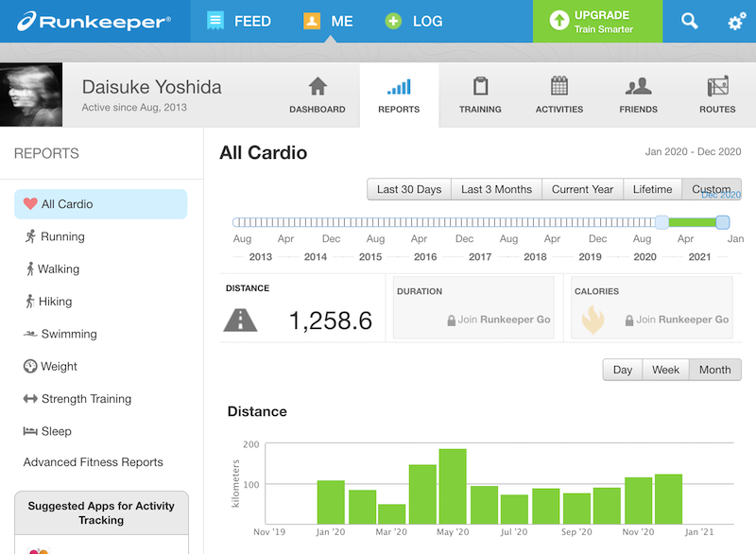This screenshot has width=756, height=554.
Task: Click the dumbbell icon for Strength Training
Action: pyautogui.click(x=30, y=399)
